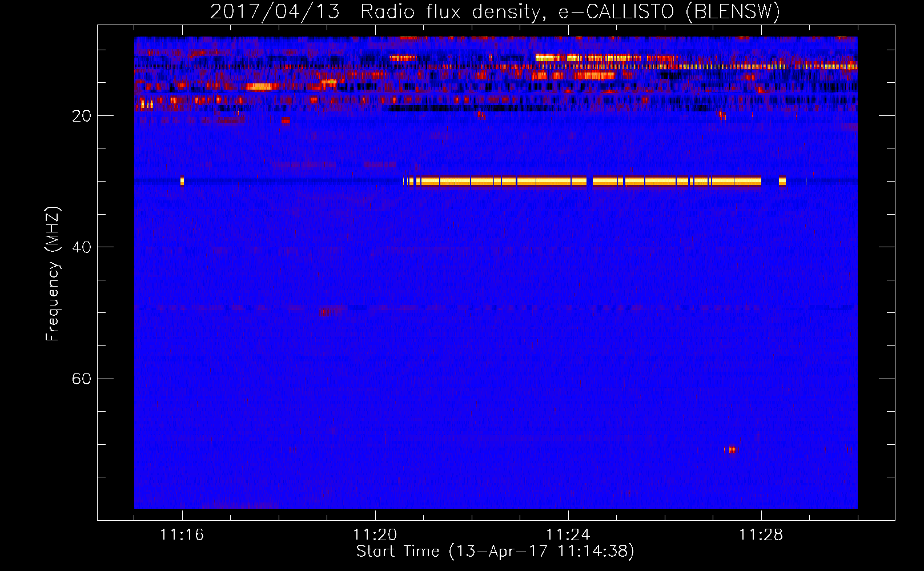This screenshot has width=924, height=571.
Task: Click the "Start Time (13-Apr-17 11:14:38)" x-axis label
Action: pos(495,552)
